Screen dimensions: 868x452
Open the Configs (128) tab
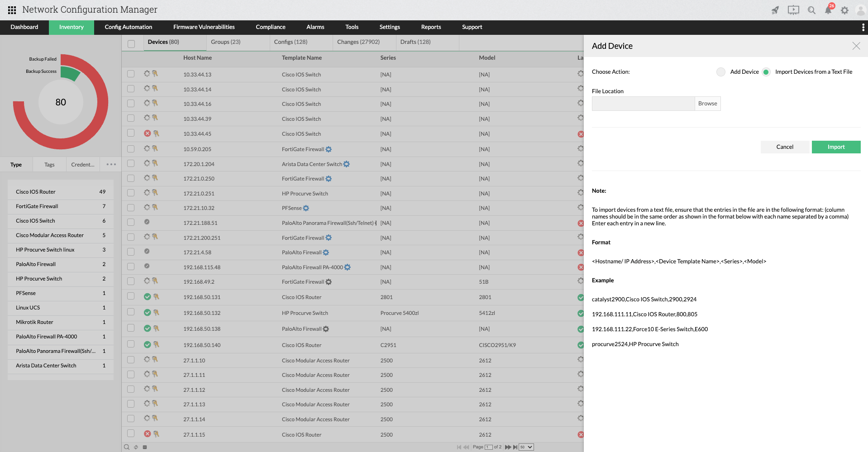click(301, 42)
